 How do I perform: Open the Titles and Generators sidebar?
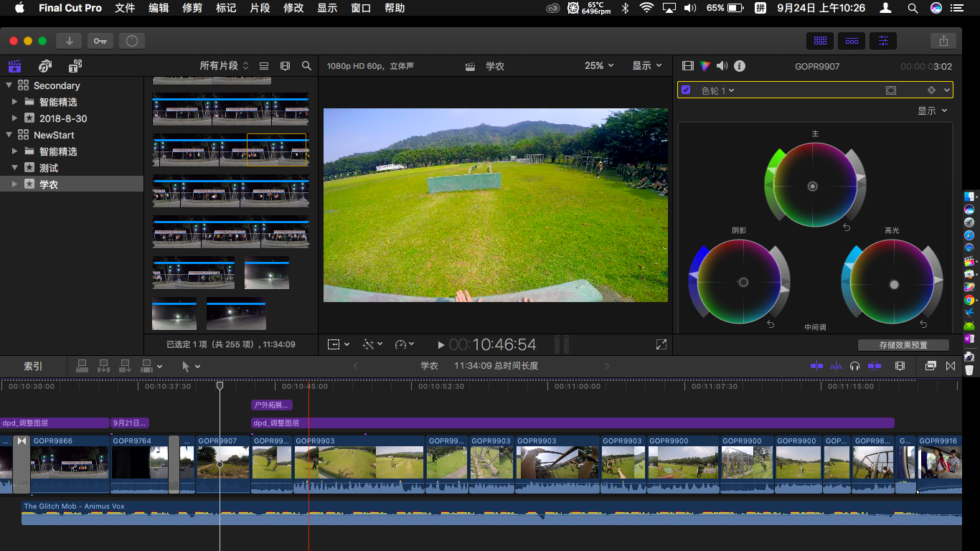[x=75, y=66]
